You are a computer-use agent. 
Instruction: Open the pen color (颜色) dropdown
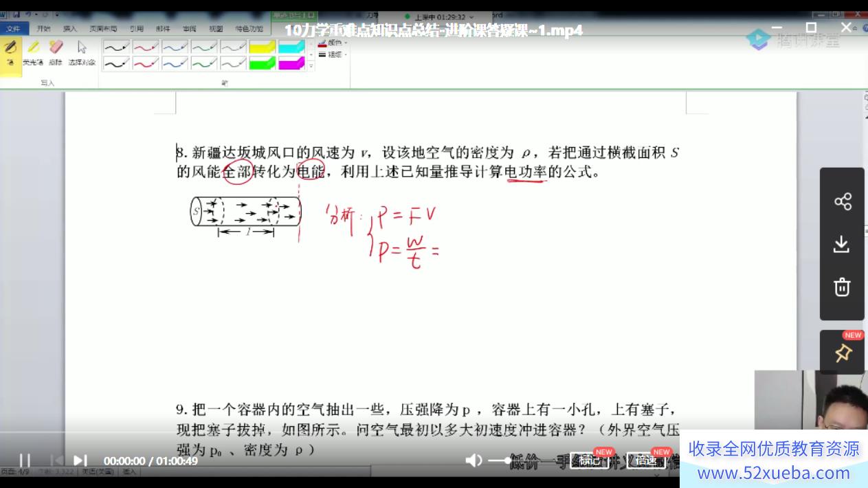pyautogui.click(x=333, y=43)
